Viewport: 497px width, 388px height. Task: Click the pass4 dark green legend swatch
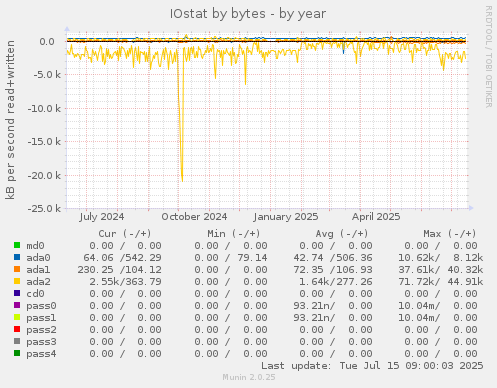coord(17,353)
